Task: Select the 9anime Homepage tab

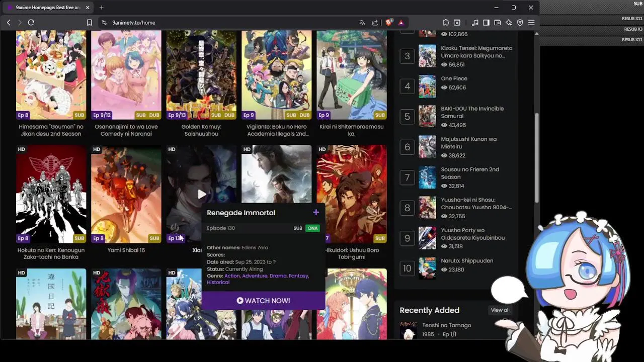Action: (48, 8)
